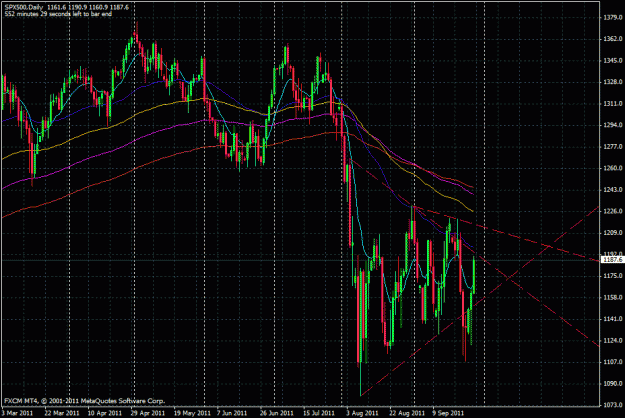Click the 1362.0 price axis label
The image size is (625, 418).
tap(613, 39)
